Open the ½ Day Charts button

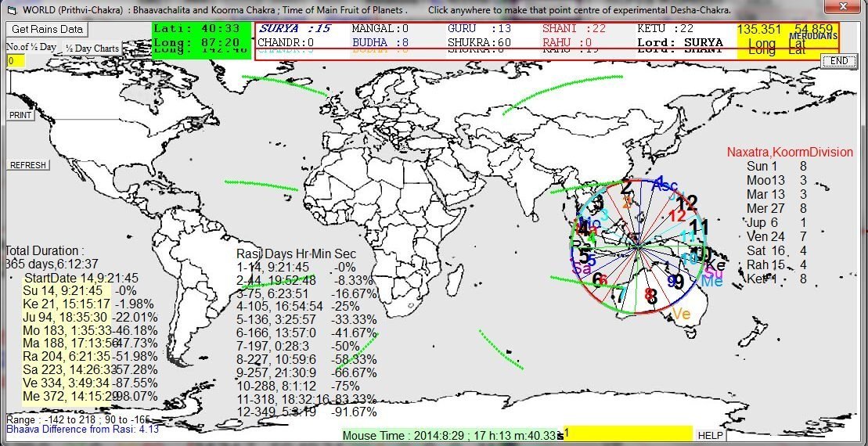[x=92, y=49]
